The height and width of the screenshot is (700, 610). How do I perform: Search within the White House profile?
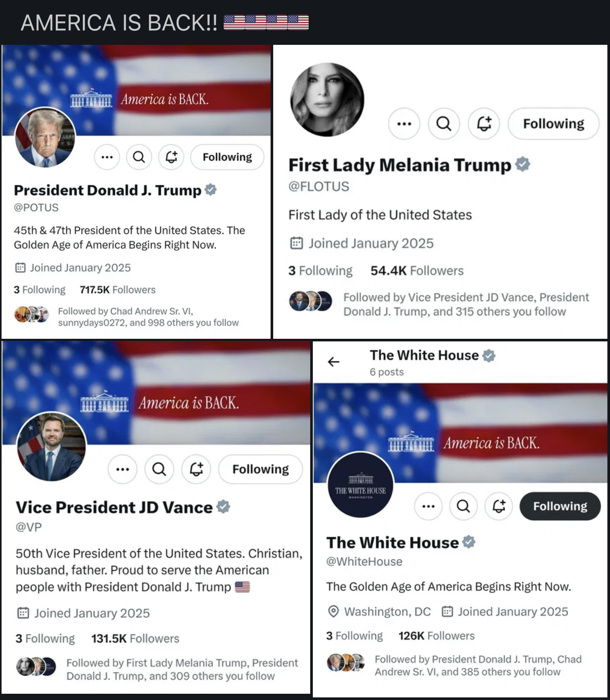(x=463, y=506)
